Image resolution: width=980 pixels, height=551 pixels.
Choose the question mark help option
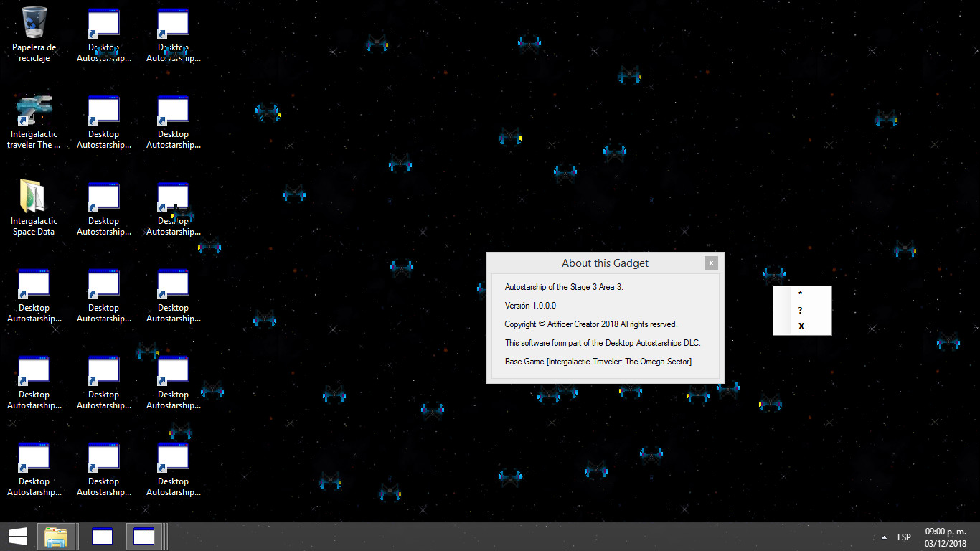801,311
